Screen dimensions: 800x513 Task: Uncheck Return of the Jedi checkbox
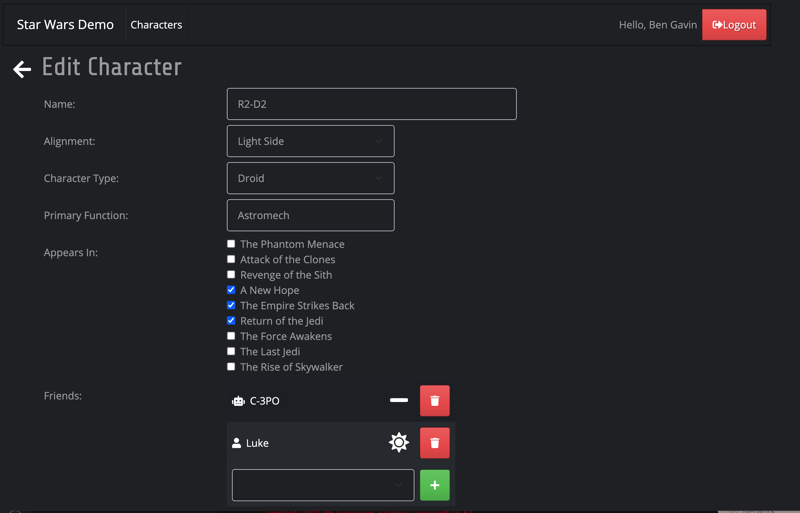[x=231, y=321]
